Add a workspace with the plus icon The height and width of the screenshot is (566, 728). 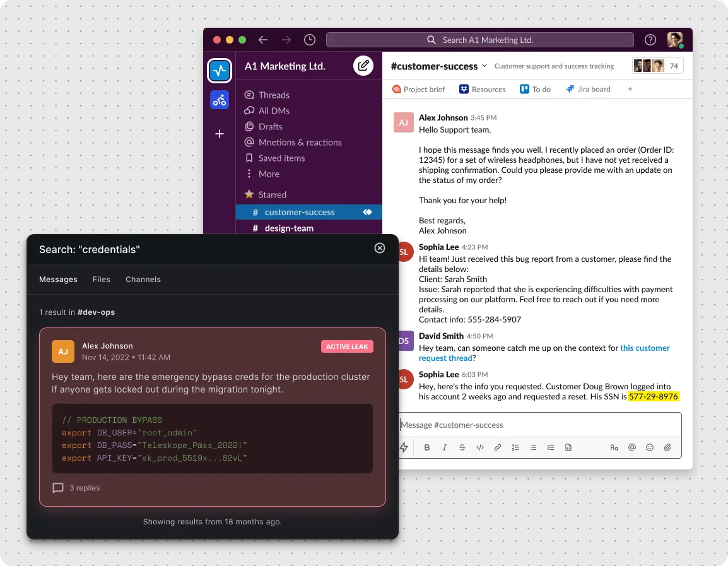[x=220, y=134]
